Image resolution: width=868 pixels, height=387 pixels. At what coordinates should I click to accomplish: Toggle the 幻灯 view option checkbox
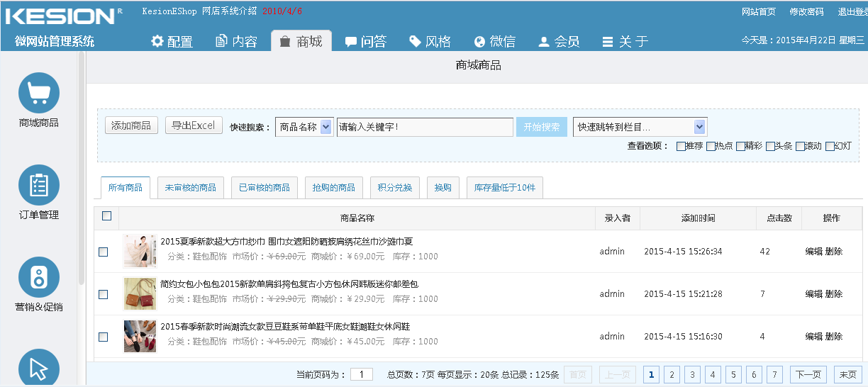(830, 147)
